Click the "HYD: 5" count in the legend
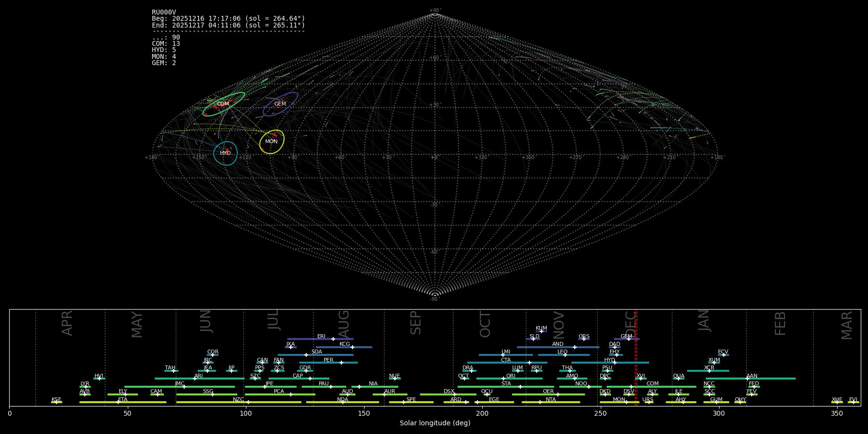 pos(164,50)
